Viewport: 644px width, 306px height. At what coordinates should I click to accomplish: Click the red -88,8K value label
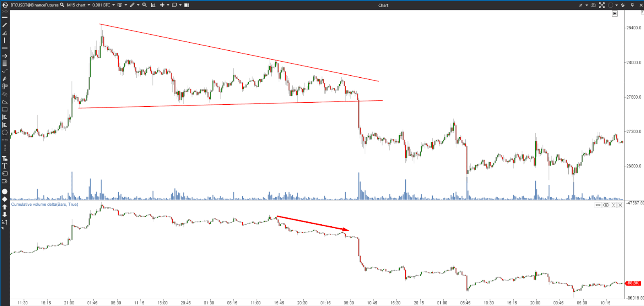[x=633, y=283]
